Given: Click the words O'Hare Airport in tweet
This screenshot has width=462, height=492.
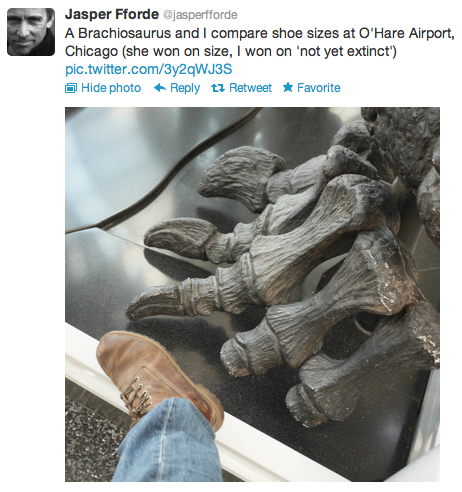Looking at the screenshot, I should [406, 33].
